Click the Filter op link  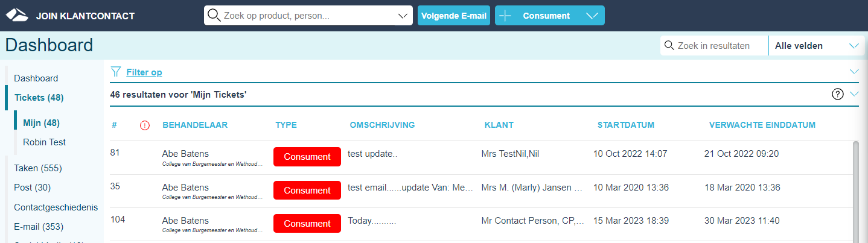pyautogui.click(x=144, y=72)
